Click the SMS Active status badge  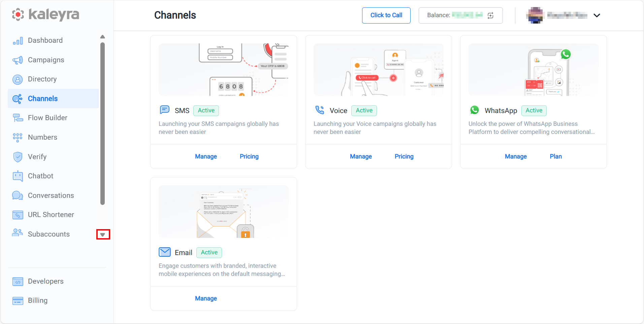click(x=206, y=110)
